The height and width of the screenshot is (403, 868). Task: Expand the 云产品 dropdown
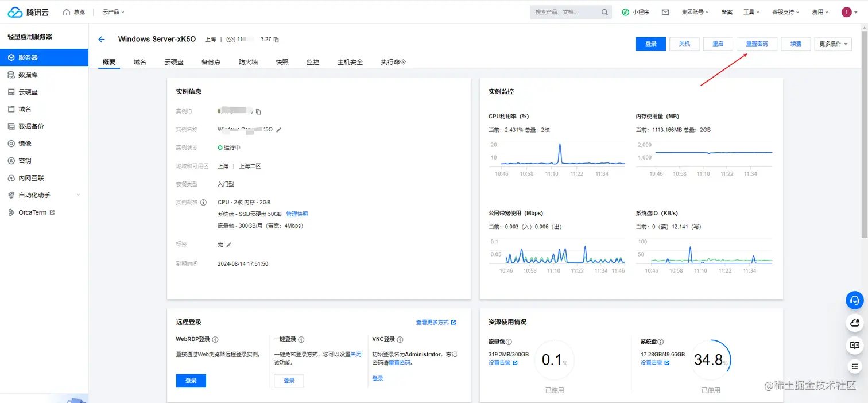point(113,12)
